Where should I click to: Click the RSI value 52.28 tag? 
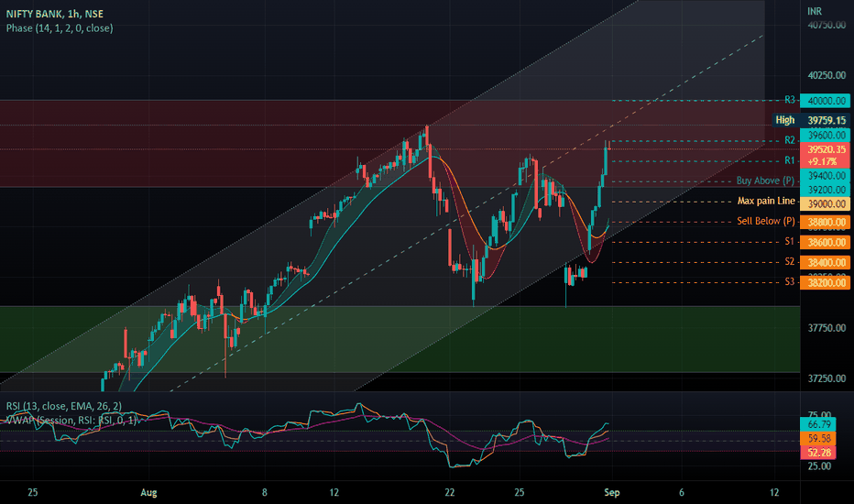(818, 453)
